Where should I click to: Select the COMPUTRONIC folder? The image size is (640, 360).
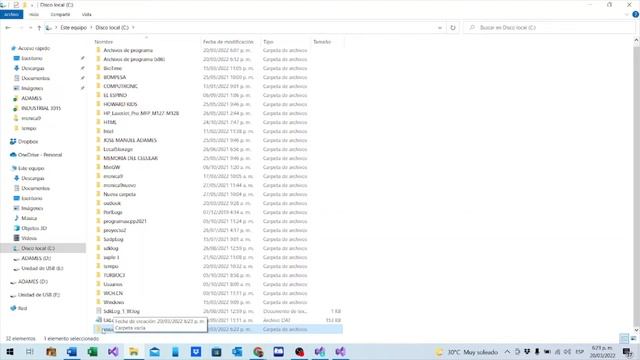(120, 86)
